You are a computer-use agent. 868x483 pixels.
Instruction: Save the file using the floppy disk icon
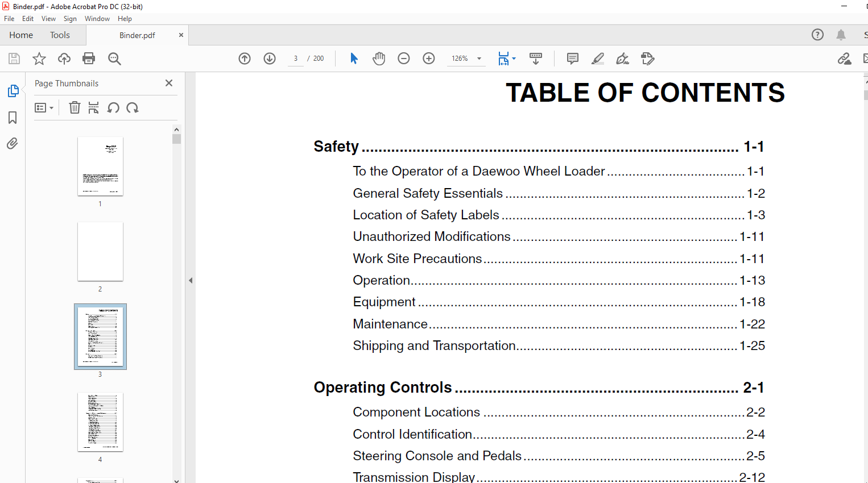click(x=14, y=59)
